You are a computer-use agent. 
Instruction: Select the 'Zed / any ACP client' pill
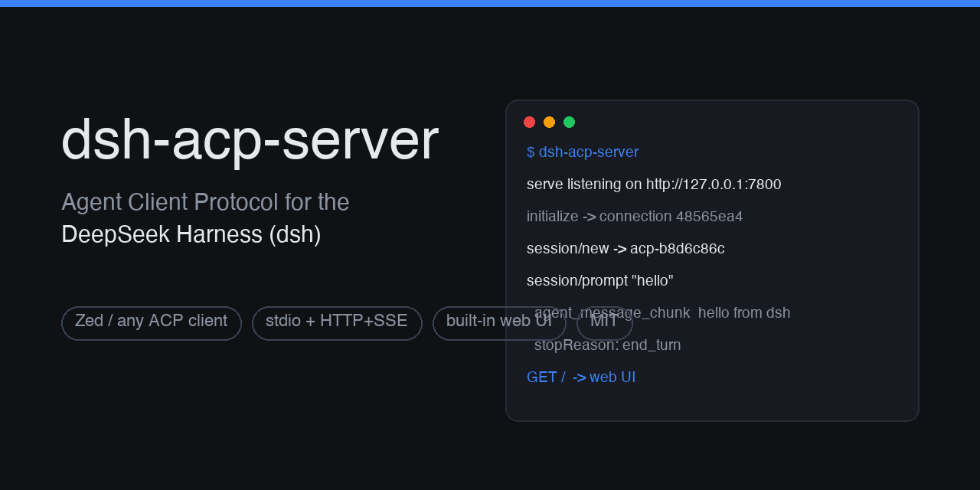pos(152,323)
